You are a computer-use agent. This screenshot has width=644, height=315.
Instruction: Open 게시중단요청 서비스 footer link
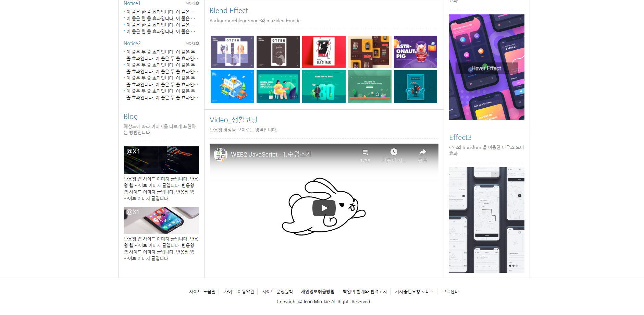pyautogui.click(x=414, y=292)
